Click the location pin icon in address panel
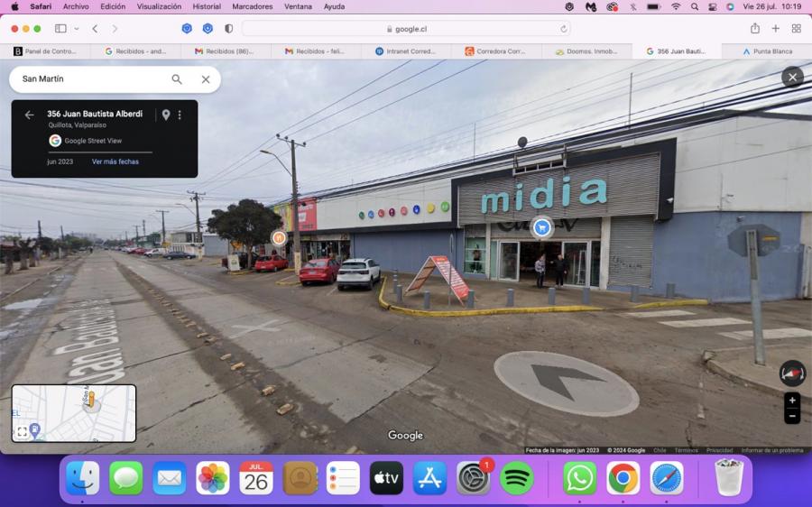812x507 pixels. pos(166,115)
